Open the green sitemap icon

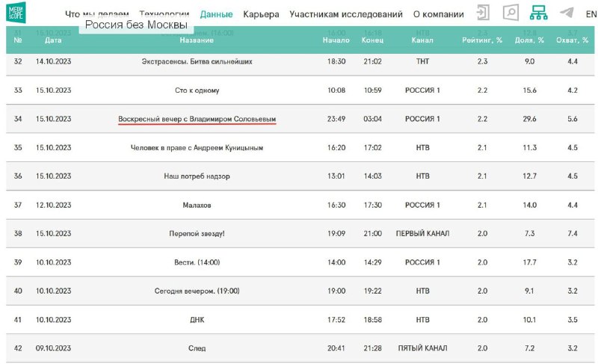pyautogui.click(x=538, y=13)
